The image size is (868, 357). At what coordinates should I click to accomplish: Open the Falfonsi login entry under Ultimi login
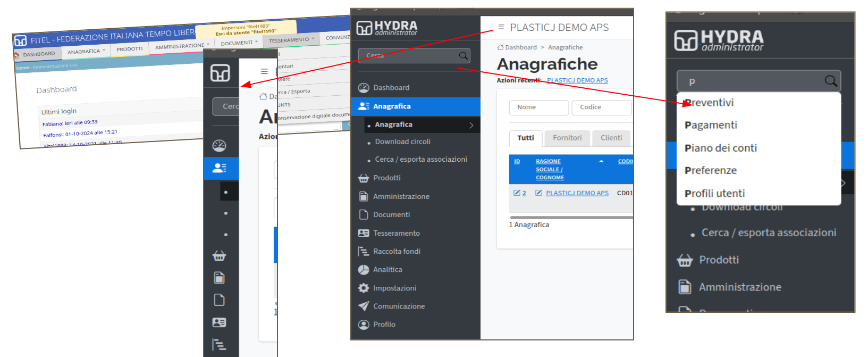(80, 133)
